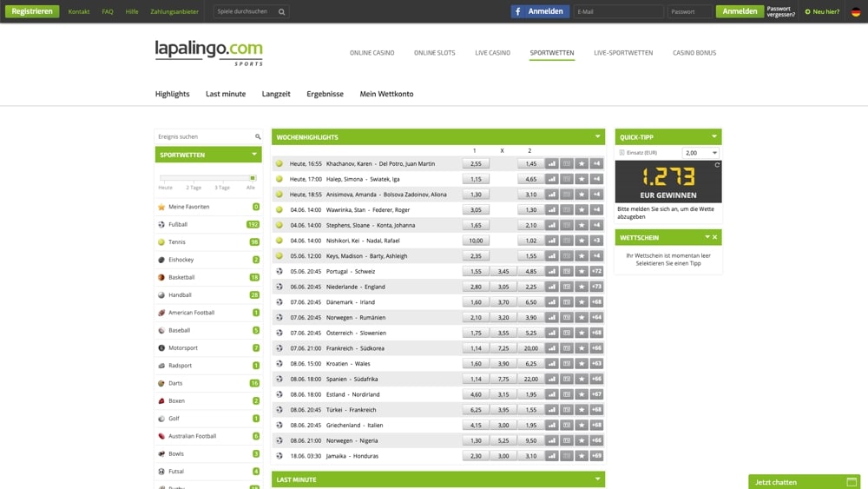
Task: Switch to the Langzeit tab
Action: click(x=276, y=94)
